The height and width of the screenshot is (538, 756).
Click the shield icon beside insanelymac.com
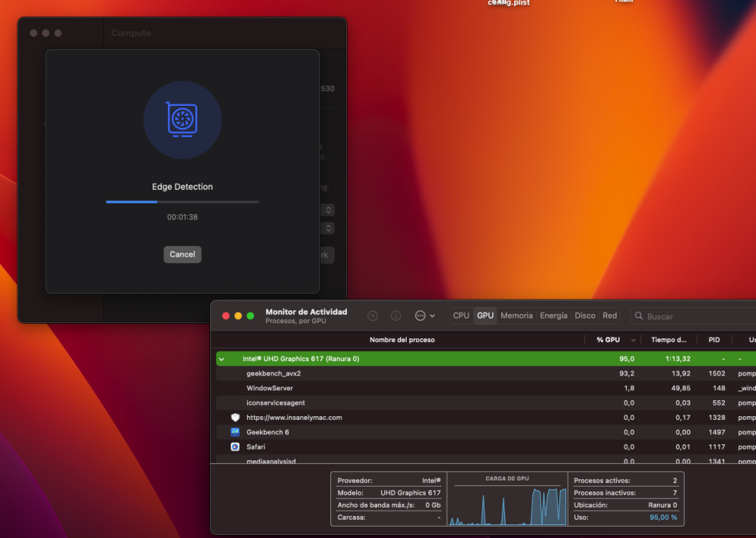coord(235,418)
